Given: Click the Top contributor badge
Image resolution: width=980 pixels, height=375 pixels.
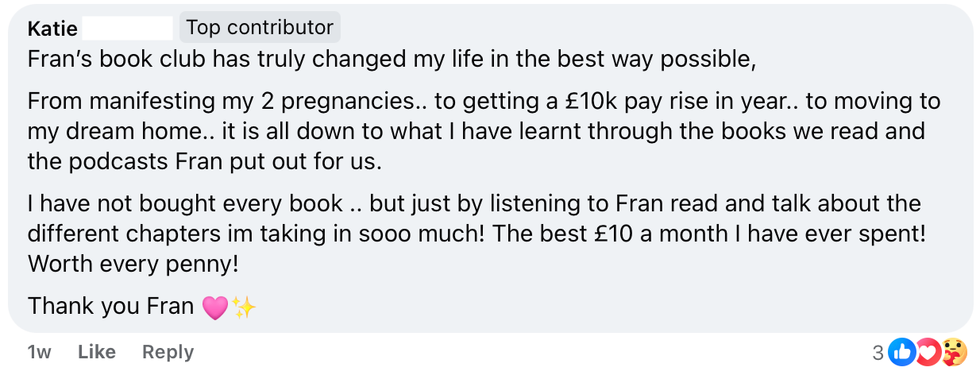Looking at the screenshot, I should coord(260,28).
